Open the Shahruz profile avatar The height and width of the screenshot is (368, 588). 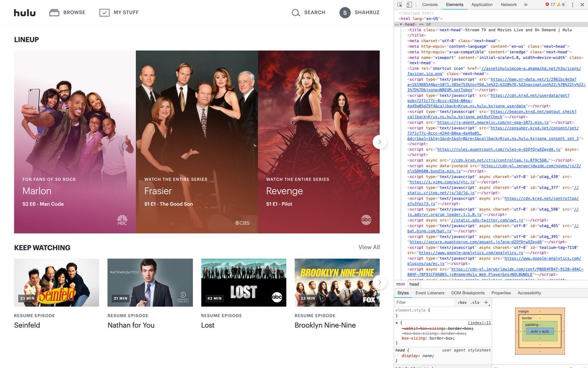point(345,13)
